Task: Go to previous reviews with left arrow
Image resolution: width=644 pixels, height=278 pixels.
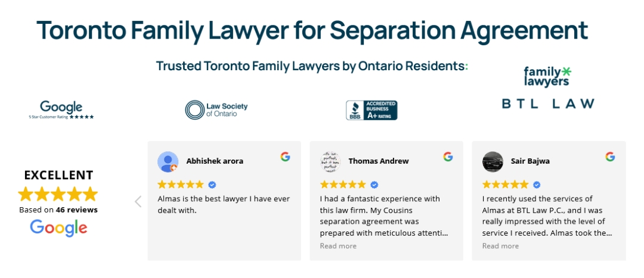Action: point(138,201)
